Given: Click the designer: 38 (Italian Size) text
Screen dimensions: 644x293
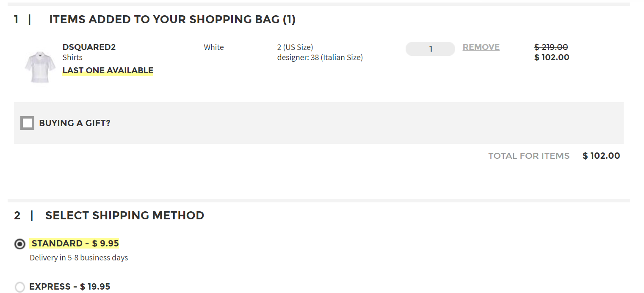Looking at the screenshot, I should [320, 57].
